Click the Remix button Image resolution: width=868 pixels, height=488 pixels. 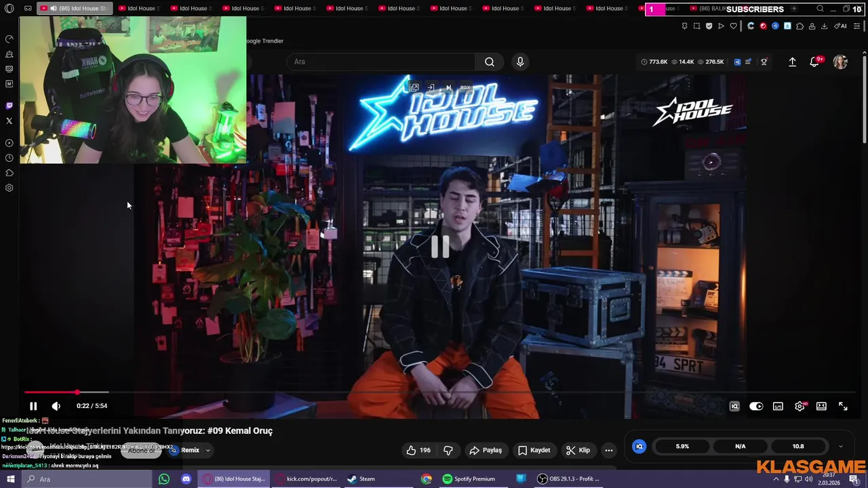tap(184, 450)
